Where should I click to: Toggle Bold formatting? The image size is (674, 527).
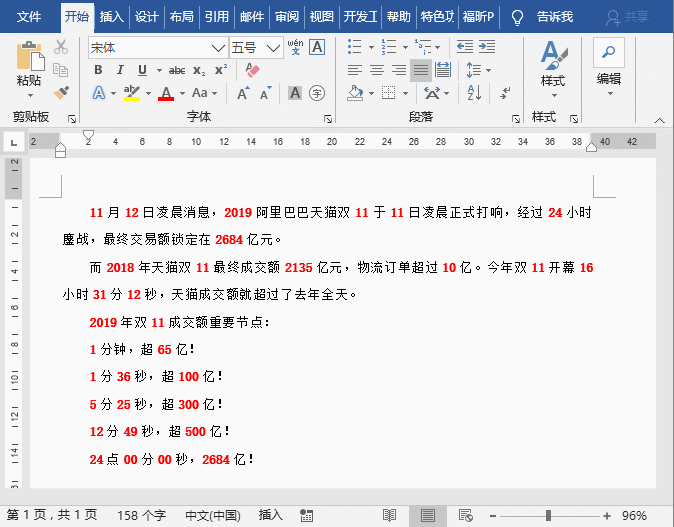(x=98, y=70)
